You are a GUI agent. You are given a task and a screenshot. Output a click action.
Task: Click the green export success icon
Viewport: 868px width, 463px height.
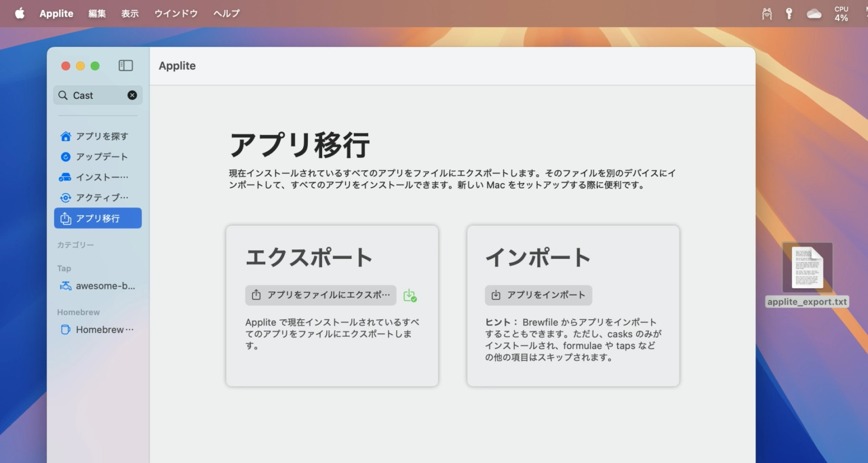[x=410, y=296]
